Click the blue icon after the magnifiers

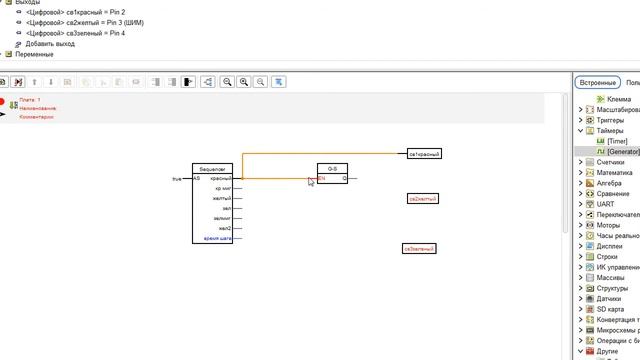(278, 82)
